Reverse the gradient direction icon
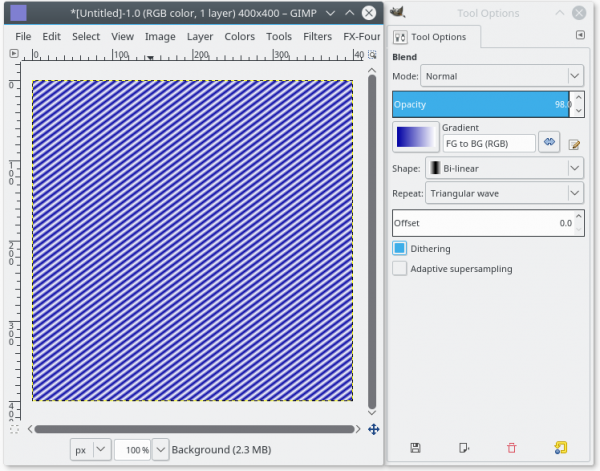This screenshot has height=471, width=600. pyautogui.click(x=549, y=142)
